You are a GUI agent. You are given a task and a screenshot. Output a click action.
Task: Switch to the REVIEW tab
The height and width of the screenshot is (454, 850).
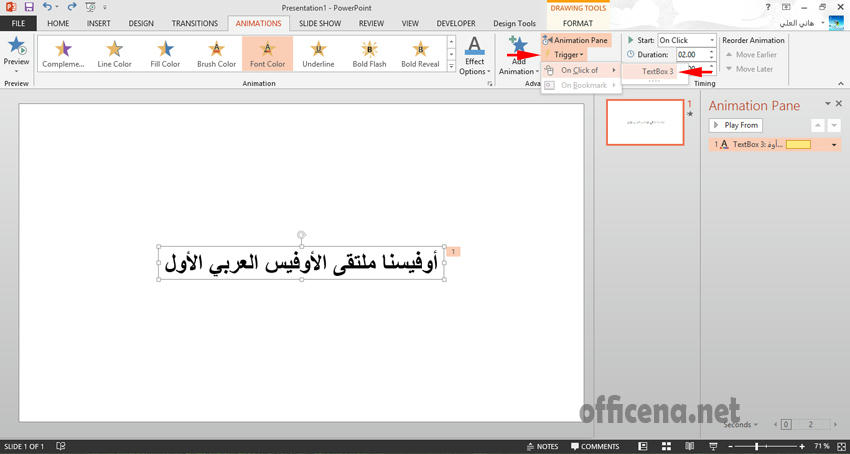click(371, 23)
